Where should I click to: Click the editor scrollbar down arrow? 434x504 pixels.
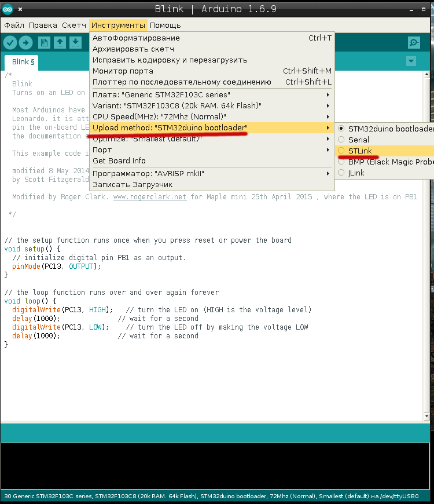click(x=426, y=416)
